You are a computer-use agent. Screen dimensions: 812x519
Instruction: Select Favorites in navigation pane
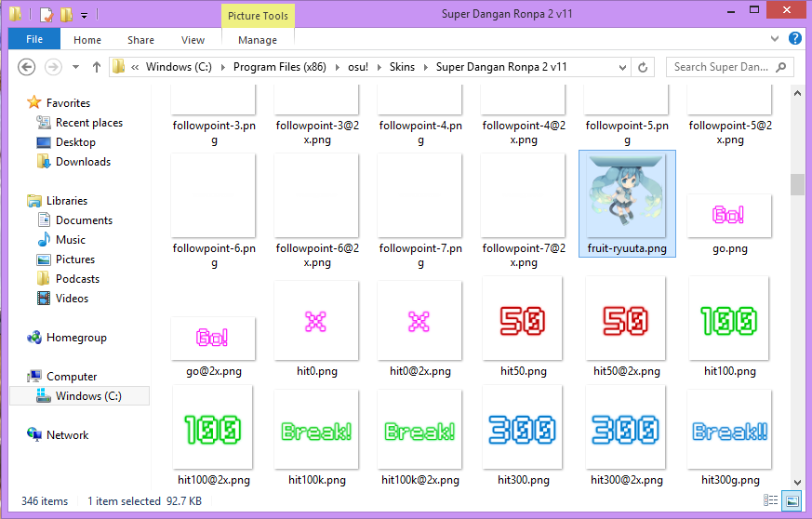pos(68,103)
